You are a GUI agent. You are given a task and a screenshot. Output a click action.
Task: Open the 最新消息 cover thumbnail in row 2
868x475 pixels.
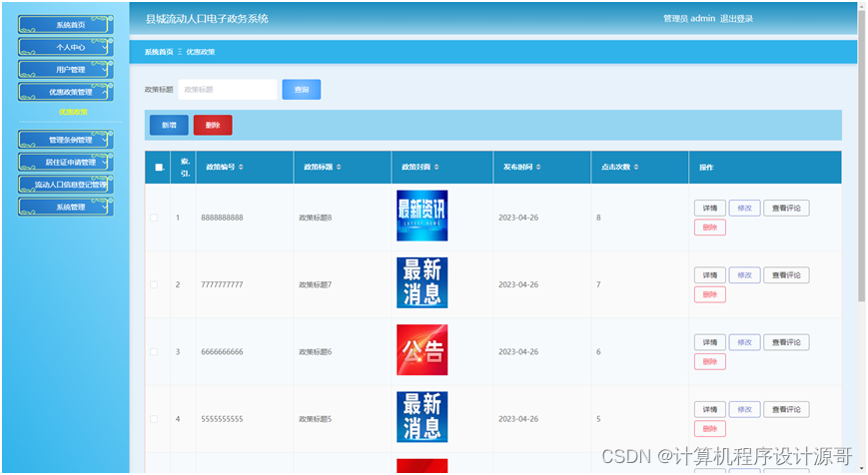(x=422, y=282)
